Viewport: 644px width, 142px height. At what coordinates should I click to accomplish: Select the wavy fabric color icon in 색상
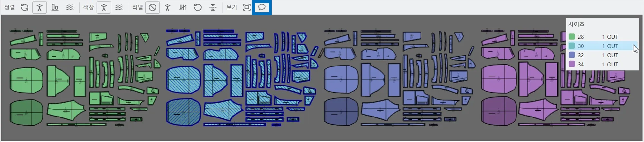click(119, 7)
